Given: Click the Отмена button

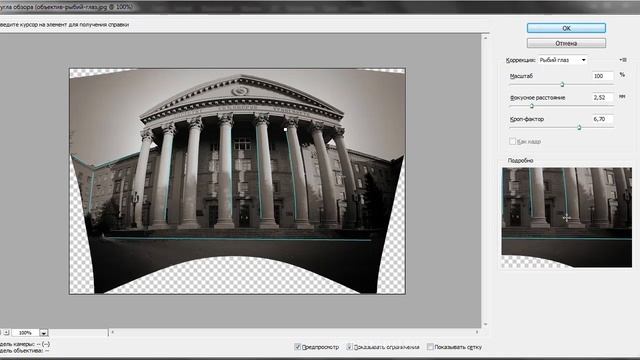Looking at the screenshot, I should point(566,43).
